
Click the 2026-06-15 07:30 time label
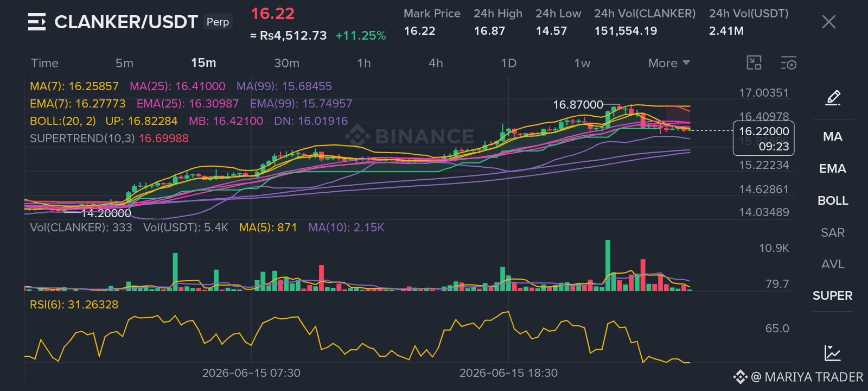[251, 373]
